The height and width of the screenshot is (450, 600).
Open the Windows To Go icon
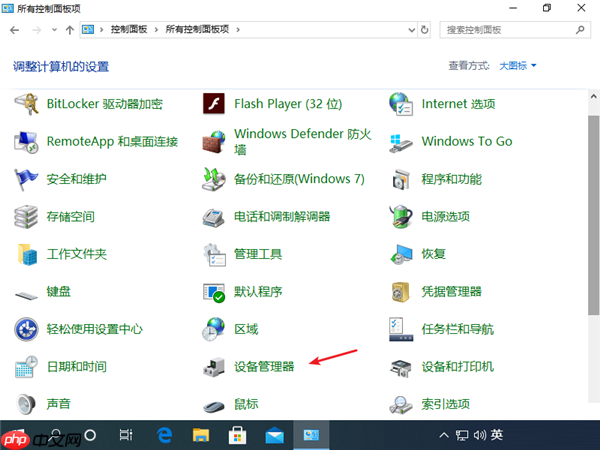click(401, 143)
